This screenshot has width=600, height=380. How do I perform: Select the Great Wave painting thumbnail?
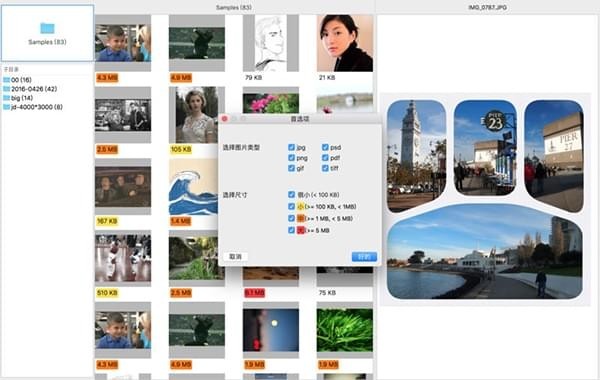(193, 187)
